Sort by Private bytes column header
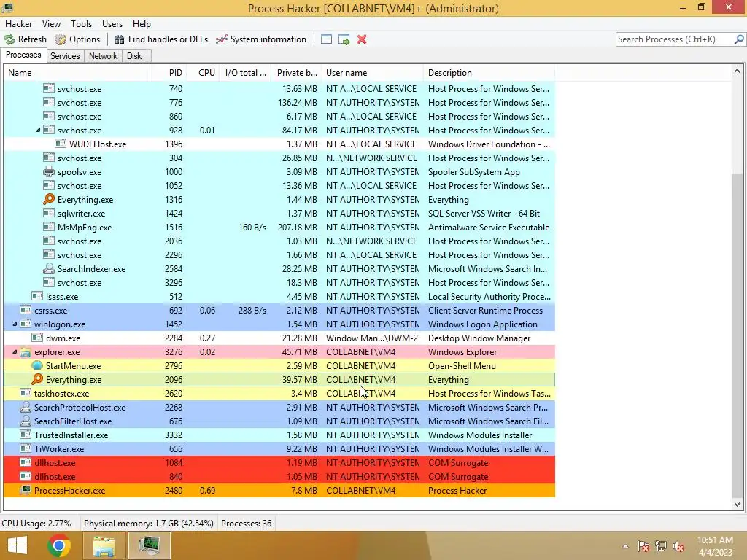 pos(296,73)
